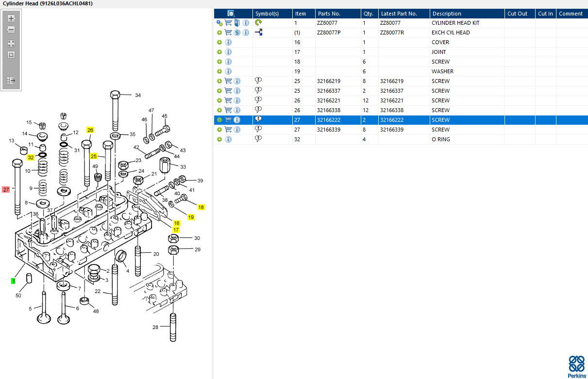Show info for part 32166338

[x=237, y=110]
